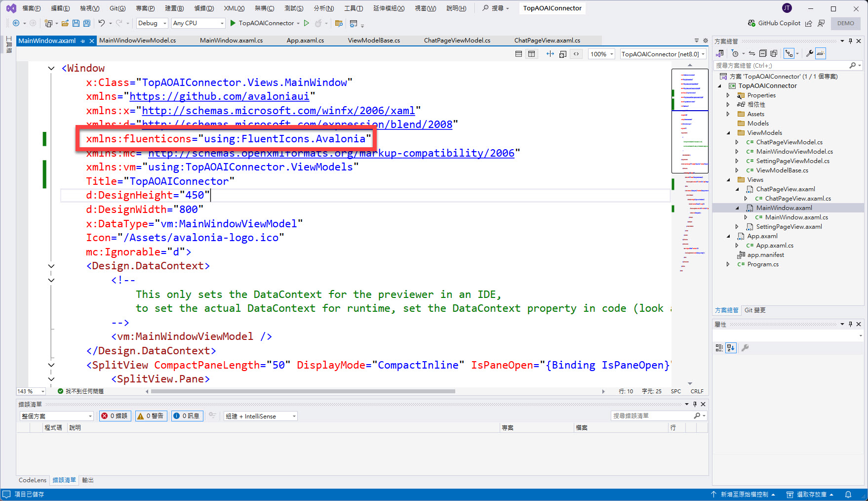Switch views icon in Solution Explorer
Image resolution: width=868 pixels, height=501 pixels.
coord(720,53)
